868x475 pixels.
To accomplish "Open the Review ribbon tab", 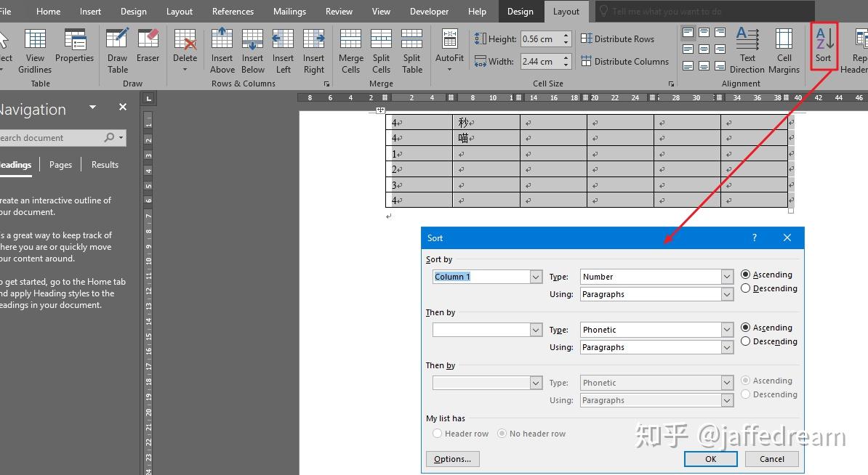I will tap(339, 11).
